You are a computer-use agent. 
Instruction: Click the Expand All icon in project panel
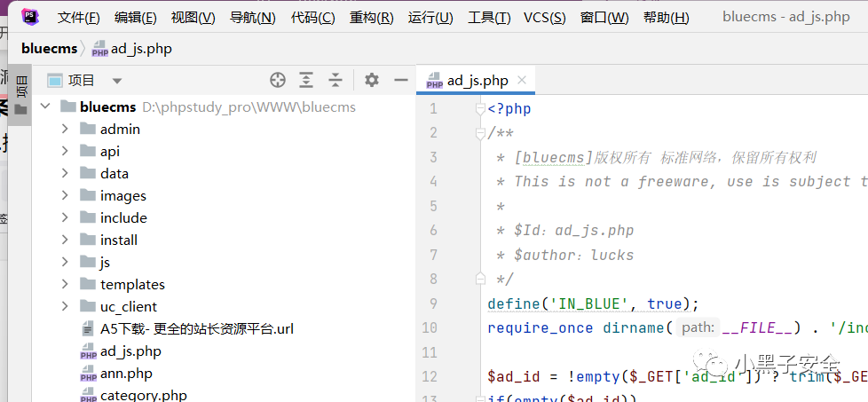[306, 80]
